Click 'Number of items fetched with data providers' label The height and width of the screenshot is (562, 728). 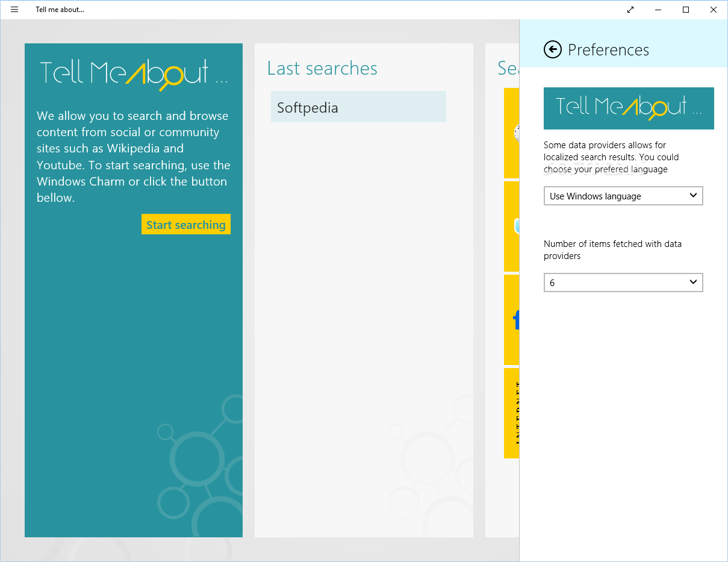click(x=612, y=250)
